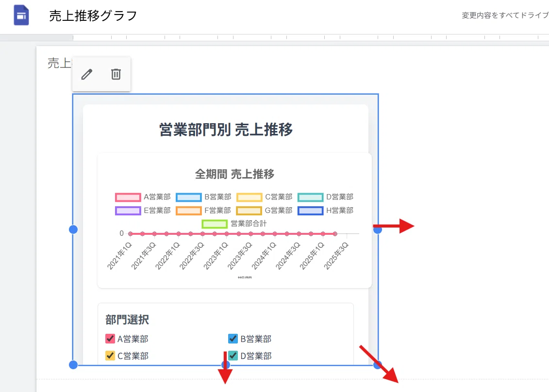549x392 pixels.
Task: Click the bottom-left corner resize handle
Action: pos(73,365)
